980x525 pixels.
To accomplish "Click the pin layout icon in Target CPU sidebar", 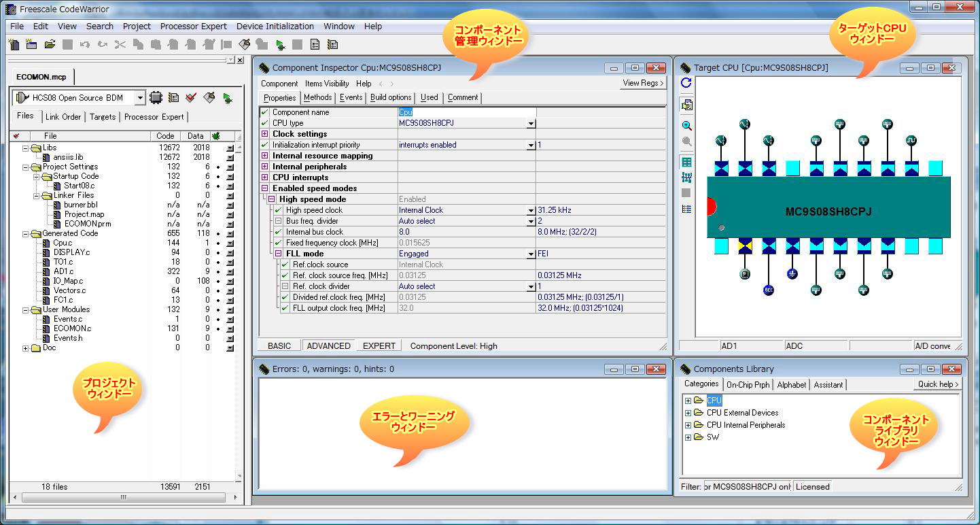I will (686, 177).
